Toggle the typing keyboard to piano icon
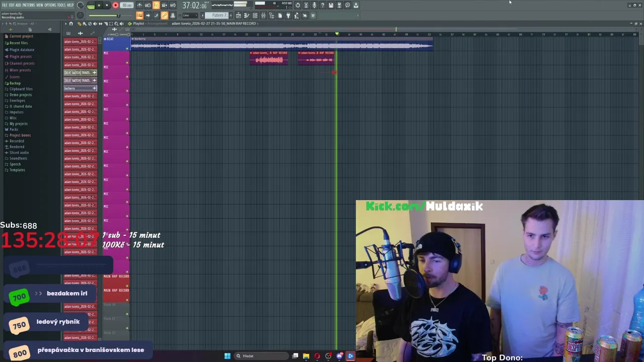The image size is (644, 362). (x=139, y=16)
